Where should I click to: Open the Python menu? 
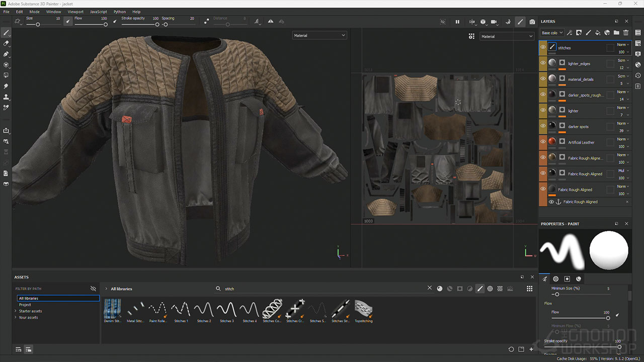tap(120, 12)
